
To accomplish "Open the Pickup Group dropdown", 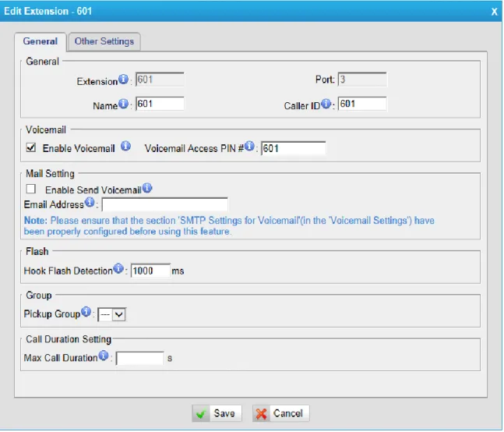I will point(112,314).
